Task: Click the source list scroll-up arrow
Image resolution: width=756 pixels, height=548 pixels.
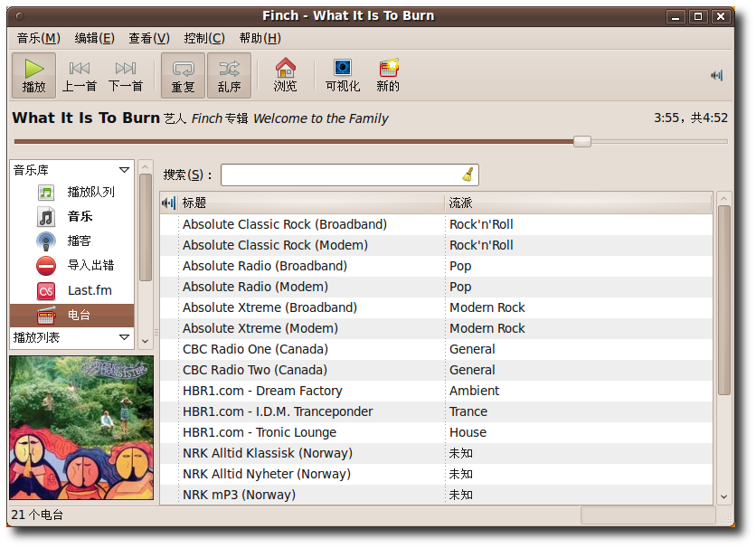Action: 145,166
